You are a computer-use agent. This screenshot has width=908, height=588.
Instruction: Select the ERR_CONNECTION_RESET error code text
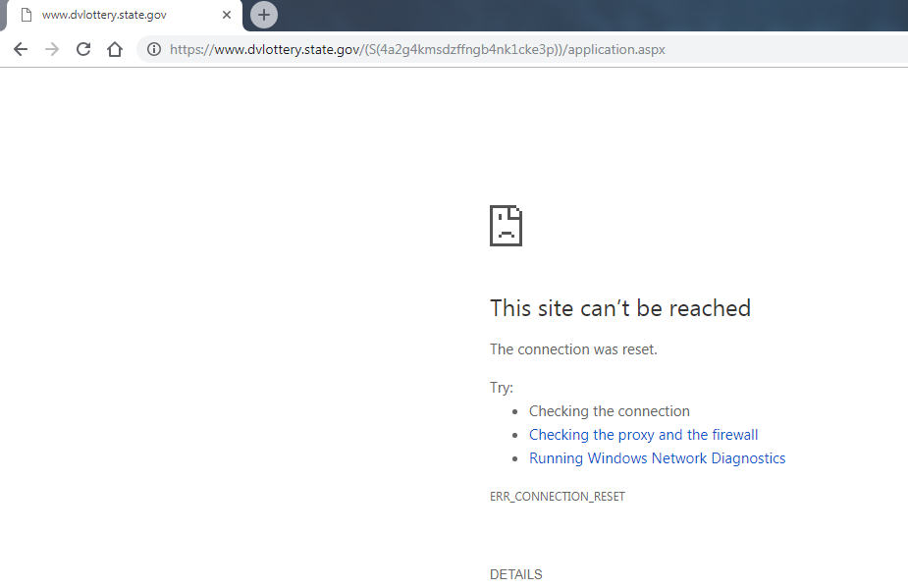(558, 497)
